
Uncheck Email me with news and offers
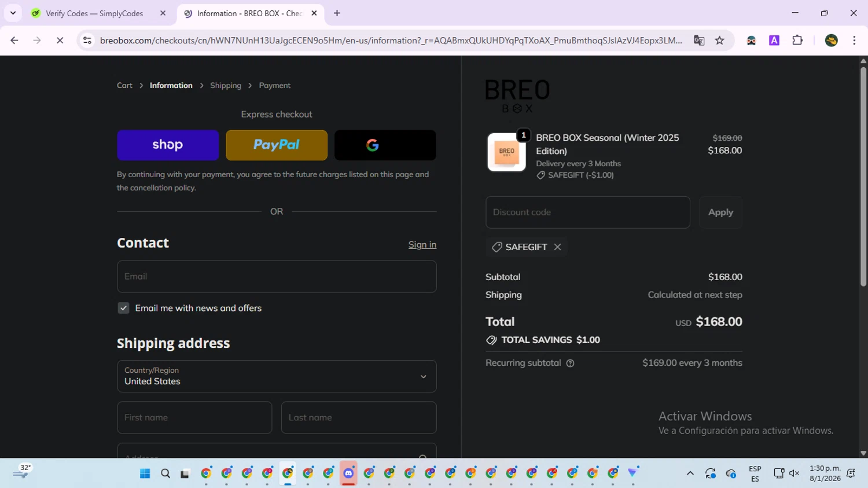(123, 308)
